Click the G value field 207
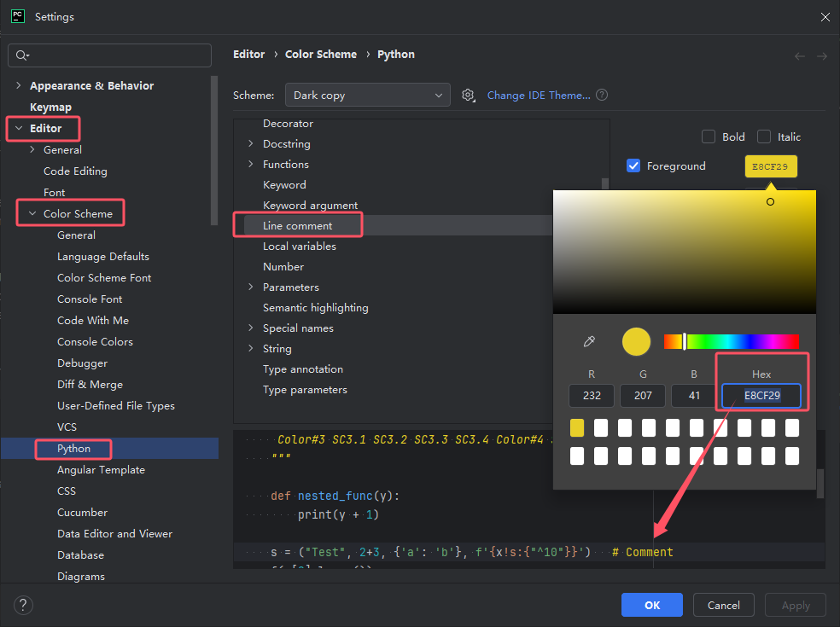 tap(643, 396)
